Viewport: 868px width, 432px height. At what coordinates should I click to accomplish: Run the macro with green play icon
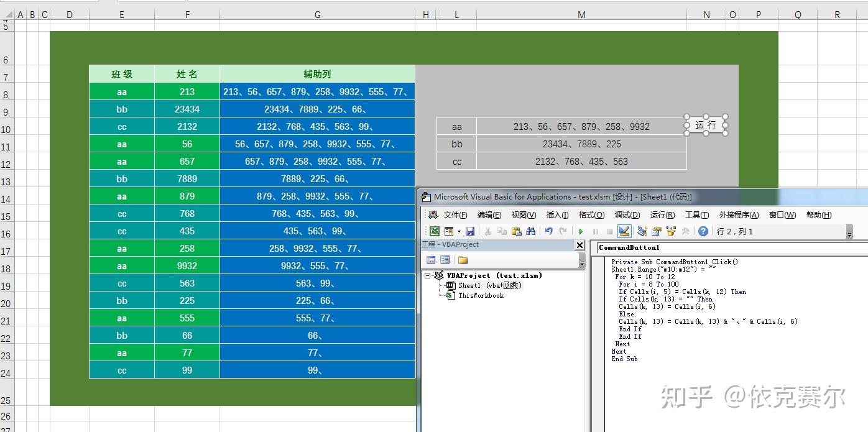[x=581, y=231]
